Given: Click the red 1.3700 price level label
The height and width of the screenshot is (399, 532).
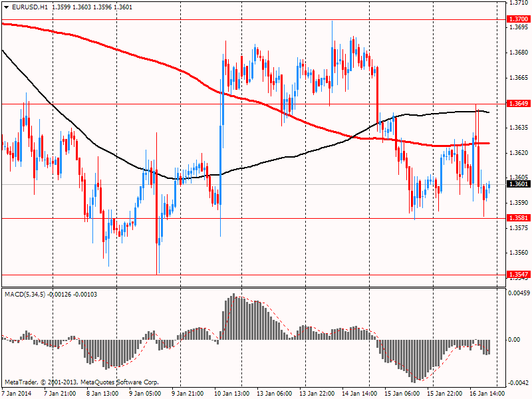Looking at the screenshot, I should pyautogui.click(x=518, y=19).
